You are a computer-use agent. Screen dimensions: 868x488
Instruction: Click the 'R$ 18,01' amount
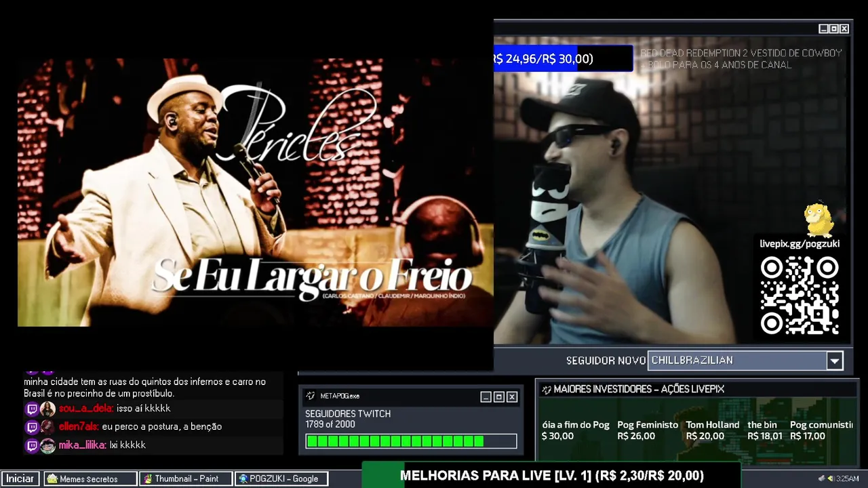click(765, 436)
